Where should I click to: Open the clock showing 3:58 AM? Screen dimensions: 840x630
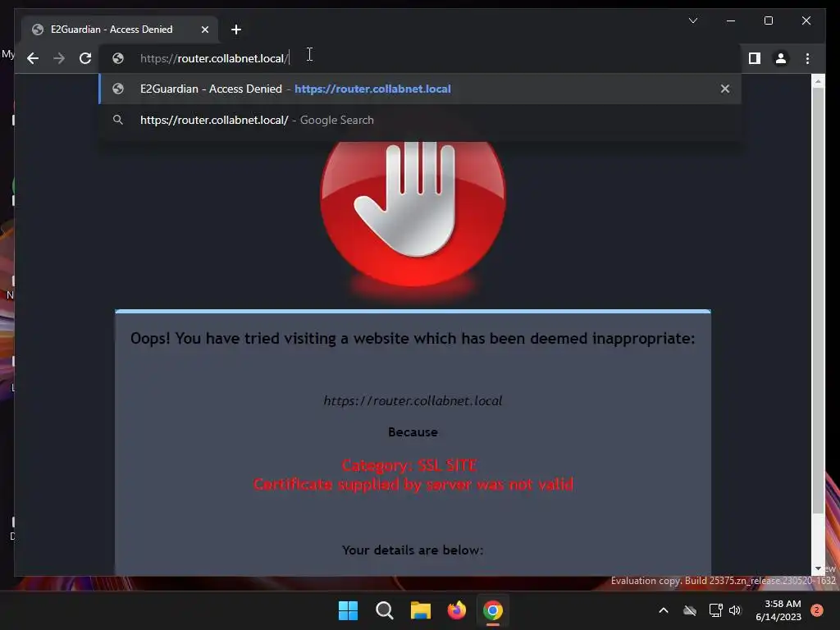(778, 610)
